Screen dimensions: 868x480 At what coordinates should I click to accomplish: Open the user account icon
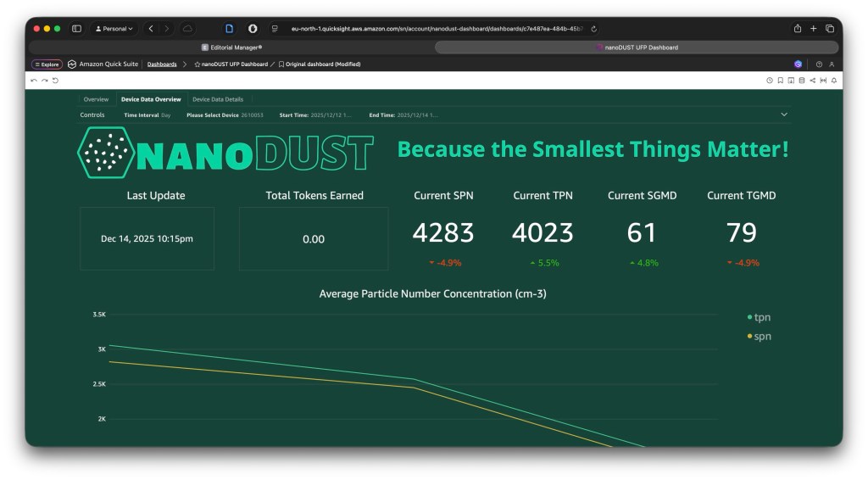(832, 64)
